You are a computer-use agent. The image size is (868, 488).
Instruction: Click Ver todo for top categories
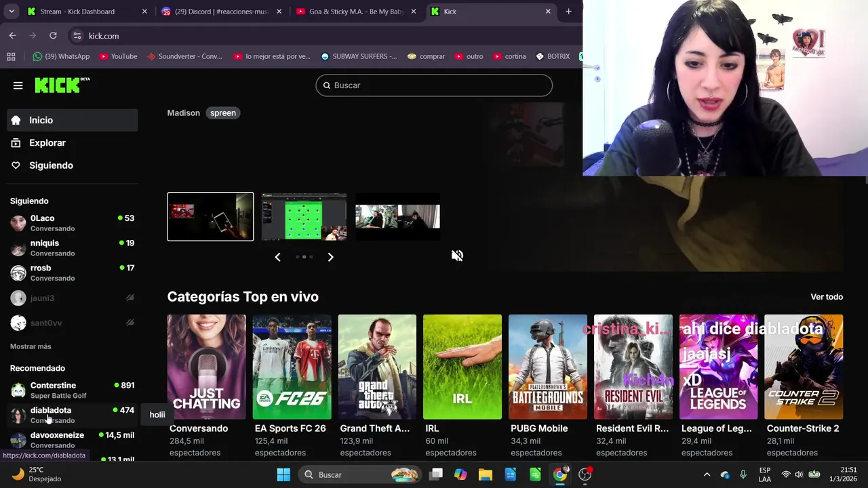(827, 297)
